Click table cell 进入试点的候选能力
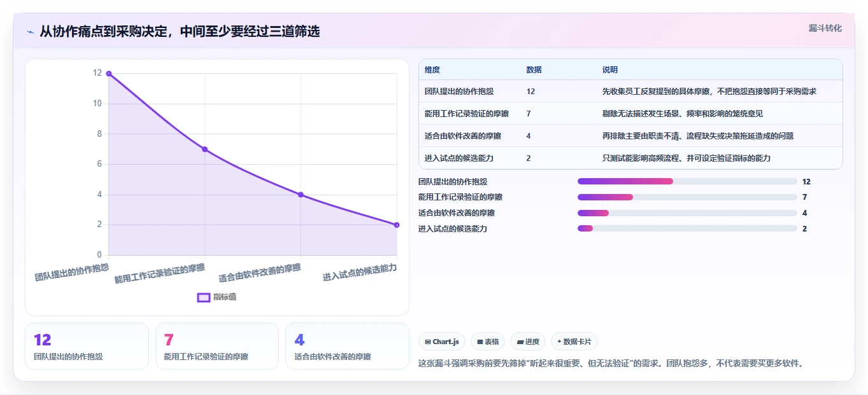The height and width of the screenshot is (395, 868). pos(459,158)
